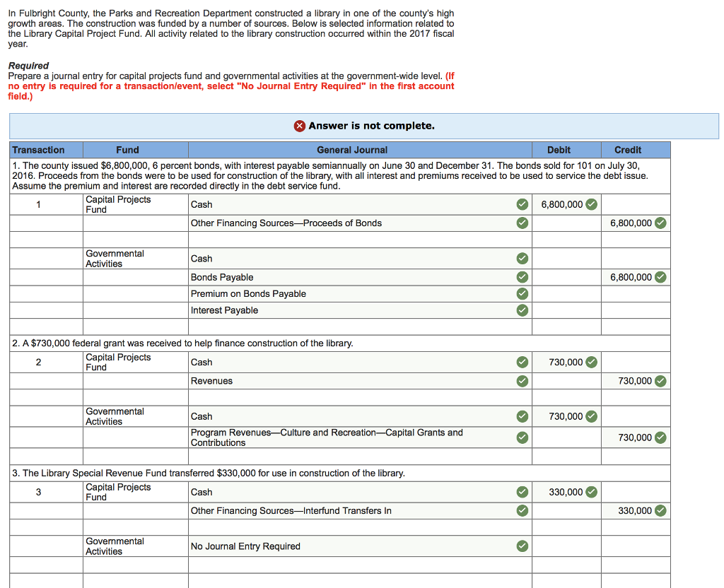
Task: Open the Program Revenues—Culture and Recreation account field
Action: coord(360,437)
